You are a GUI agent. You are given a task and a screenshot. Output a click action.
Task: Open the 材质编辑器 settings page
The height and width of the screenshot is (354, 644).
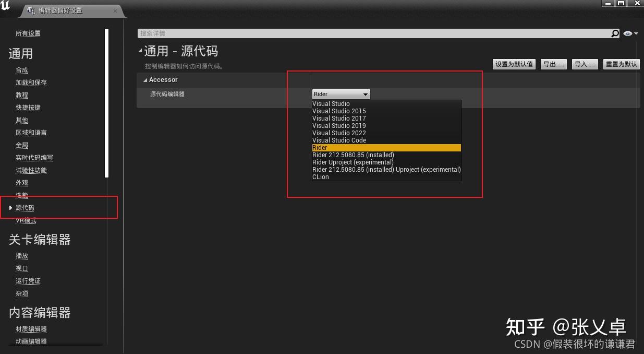[31, 329]
